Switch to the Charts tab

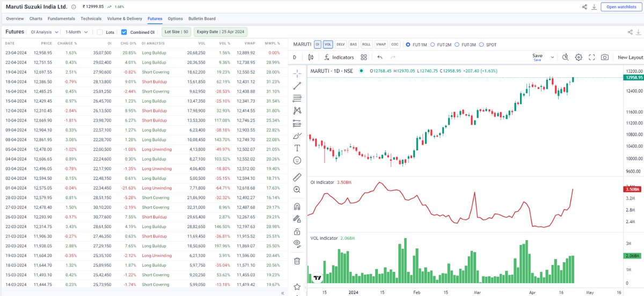(x=36, y=19)
